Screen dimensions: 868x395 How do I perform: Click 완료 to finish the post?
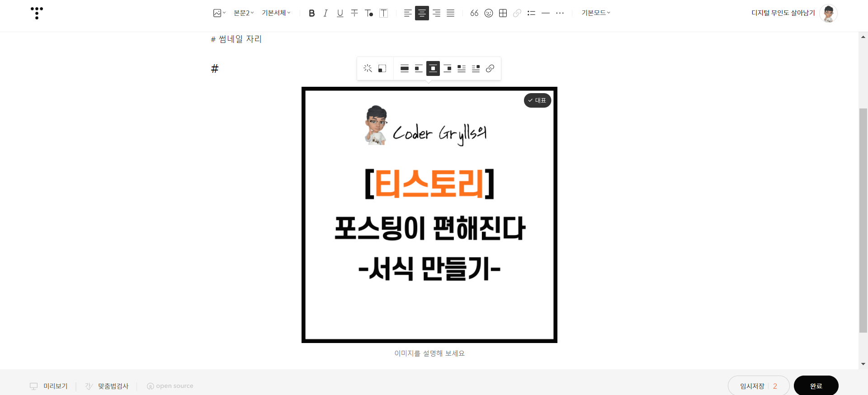click(x=816, y=386)
